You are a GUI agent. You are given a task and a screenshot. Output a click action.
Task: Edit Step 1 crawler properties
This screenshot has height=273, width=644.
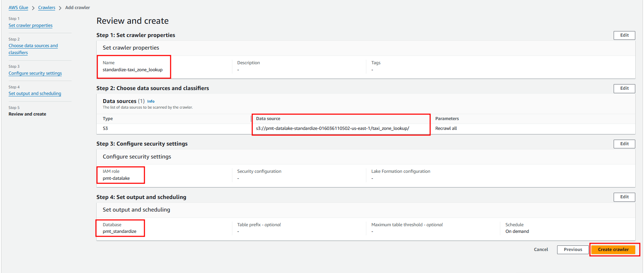(624, 35)
